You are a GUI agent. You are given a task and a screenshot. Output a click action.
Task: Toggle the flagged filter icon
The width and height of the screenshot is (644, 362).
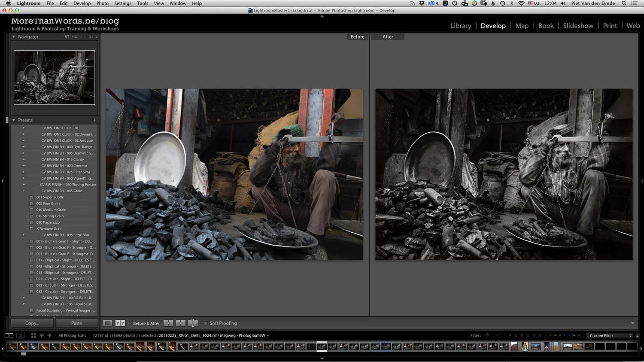coord(487,335)
